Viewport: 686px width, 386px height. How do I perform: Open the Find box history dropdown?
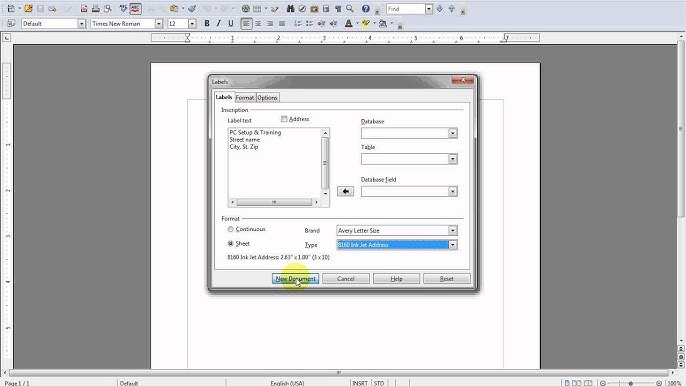tap(429, 9)
